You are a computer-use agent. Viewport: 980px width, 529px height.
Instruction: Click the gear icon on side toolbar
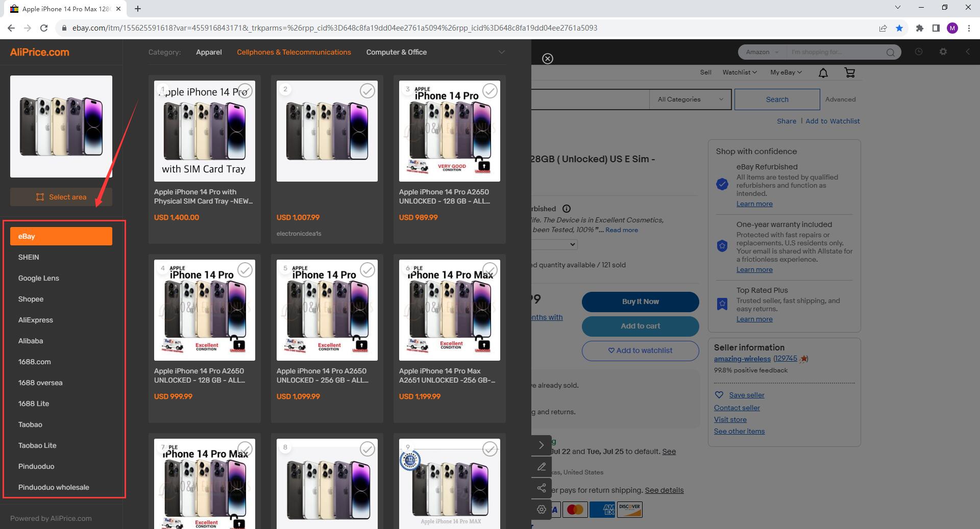[542, 509]
